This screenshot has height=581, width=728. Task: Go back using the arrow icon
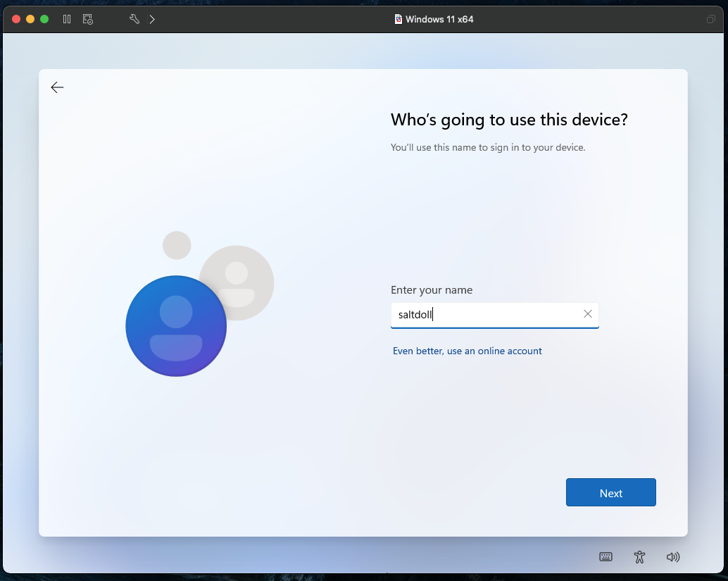pyautogui.click(x=57, y=87)
